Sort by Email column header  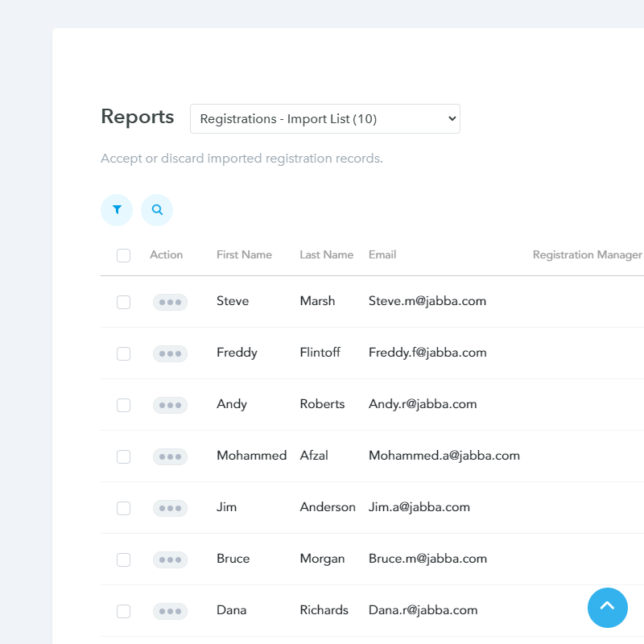point(382,255)
